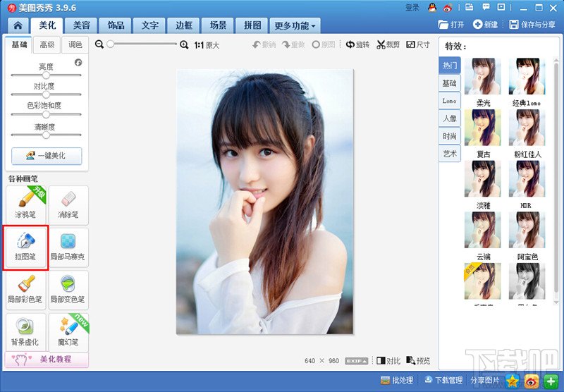Share picture via Weibo bottom icon
564x392 pixels.
(532, 381)
